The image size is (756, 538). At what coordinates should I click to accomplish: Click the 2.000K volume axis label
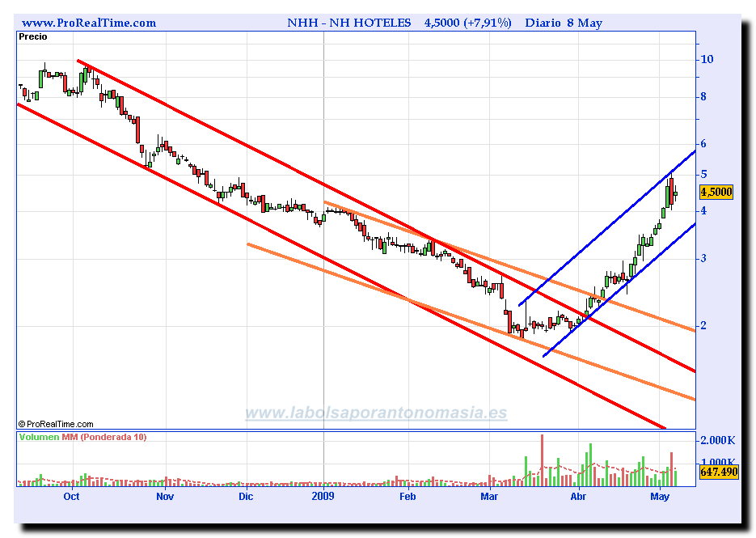(x=718, y=440)
